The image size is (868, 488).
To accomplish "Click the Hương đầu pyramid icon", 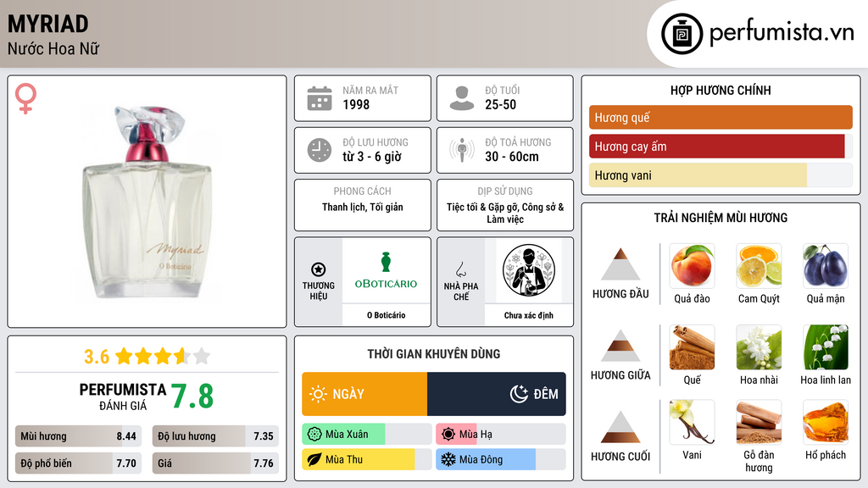I will click(620, 264).
